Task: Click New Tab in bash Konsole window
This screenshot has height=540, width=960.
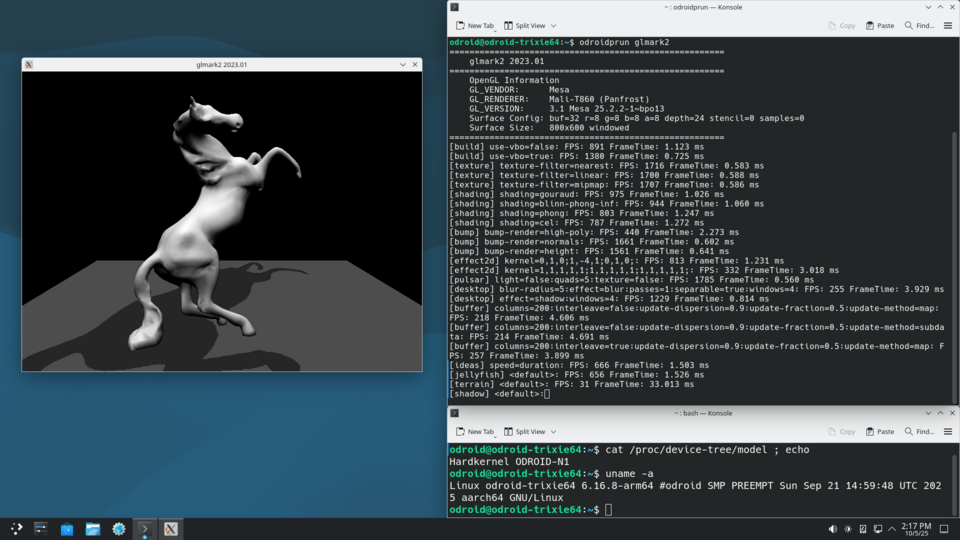Action: click(475, 431)
